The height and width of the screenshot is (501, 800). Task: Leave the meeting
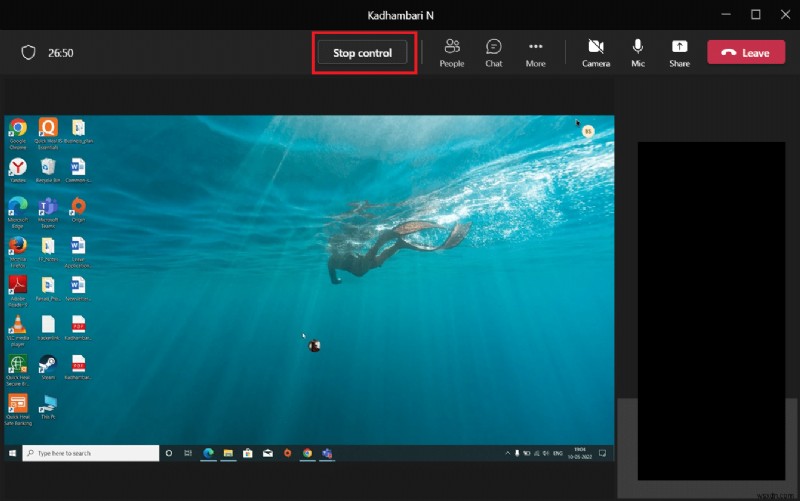coord(746,53)
